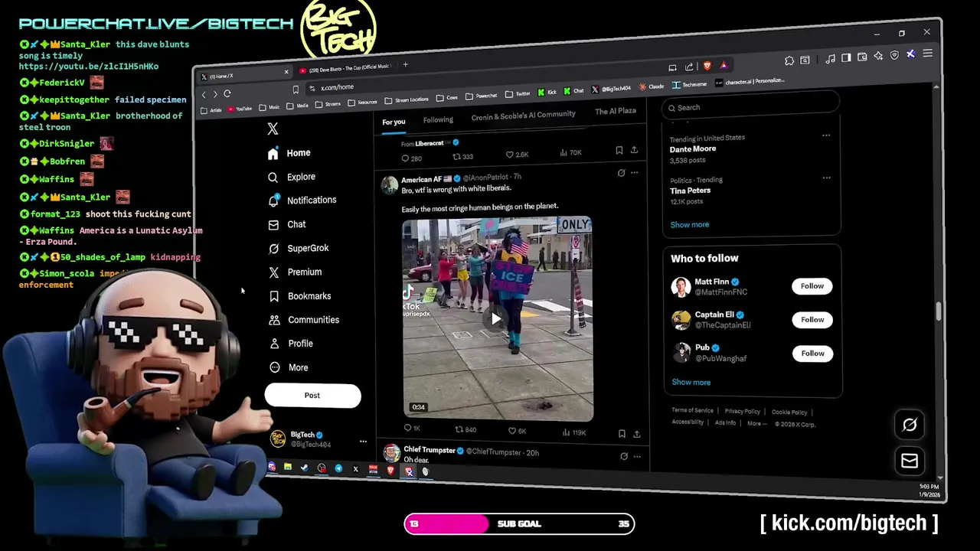The height and width of the screenshot is (551, 980).
Task: Click the Tina Peters trending topic
Action: pyautogui.click(x=690, y=191)
